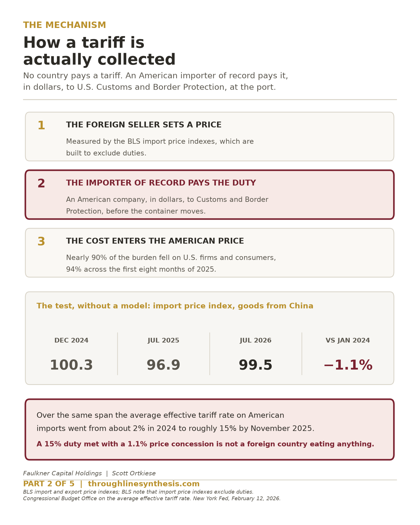Click THE MECHANISM section label
Image resolution: width=420 pixels, height=525 pixels.
pos(64,25)
